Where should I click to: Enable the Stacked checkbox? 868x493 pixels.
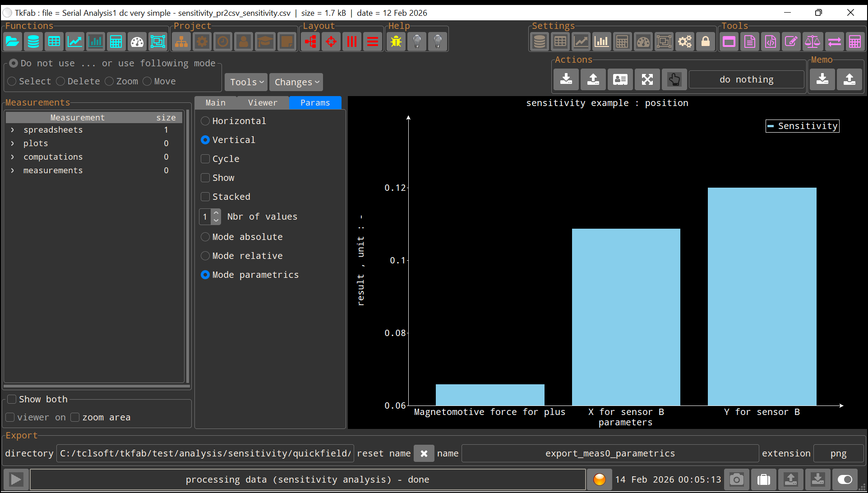click(x=205, y=197)
